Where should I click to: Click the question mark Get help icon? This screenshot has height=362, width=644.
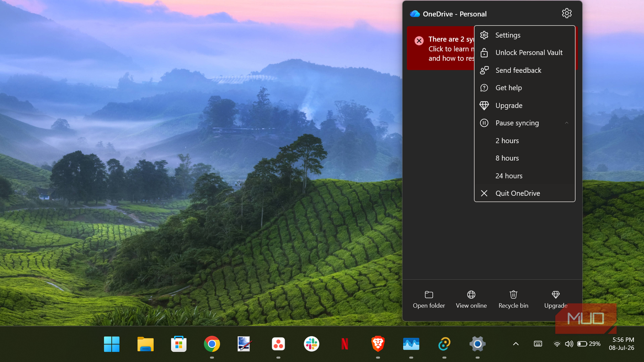tap(484, 88)
